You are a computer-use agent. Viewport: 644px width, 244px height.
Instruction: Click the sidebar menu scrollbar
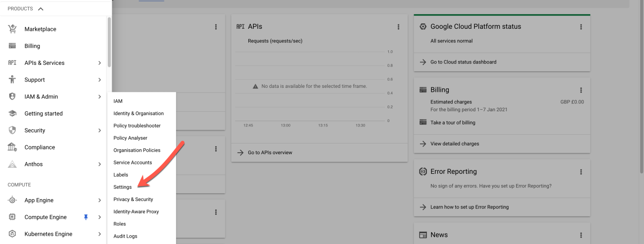pos(109,42)
